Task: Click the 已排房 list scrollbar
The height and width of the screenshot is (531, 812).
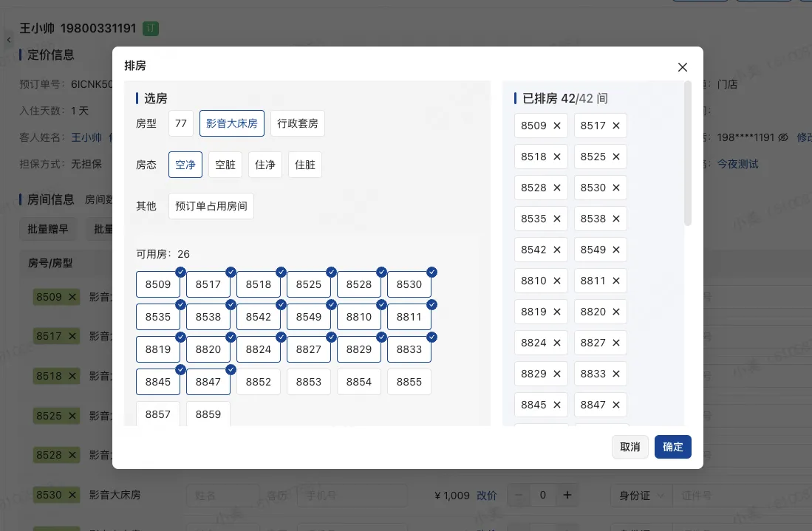Action: (x=688, y=154)
